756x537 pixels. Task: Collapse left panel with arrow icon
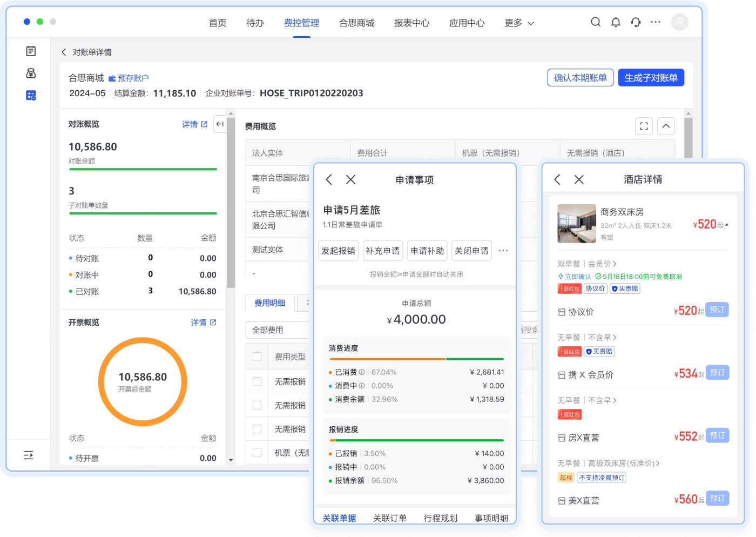pos(219,124)
